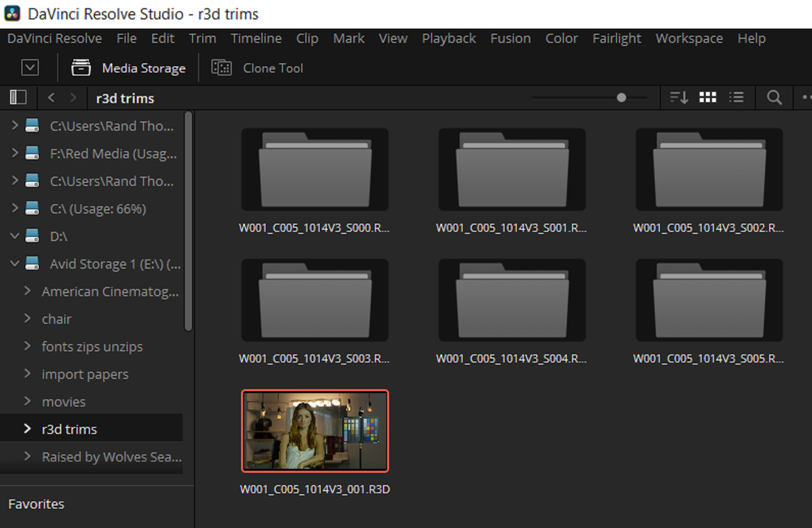Image resolution: width=812 pixels, height=528 pixels.
Task: Open the View menu
Action: (x=393, y=38)
